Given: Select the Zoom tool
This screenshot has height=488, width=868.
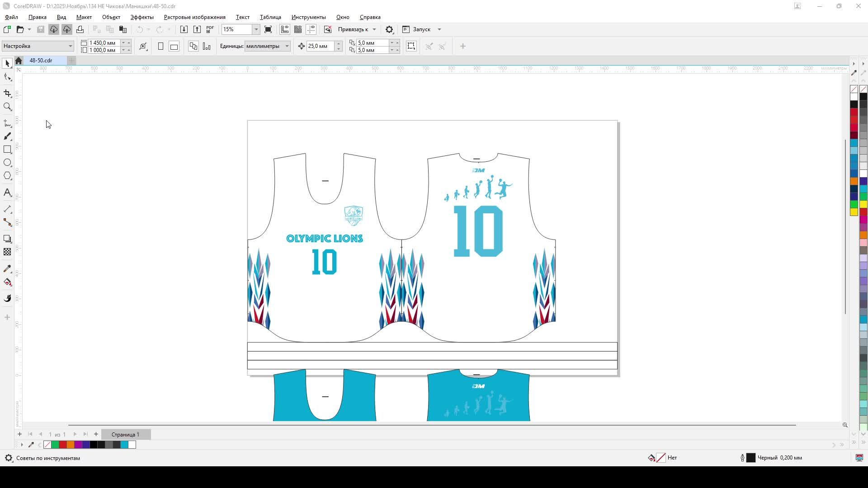Looking at the screenshot, I should [x=7, y=107].
